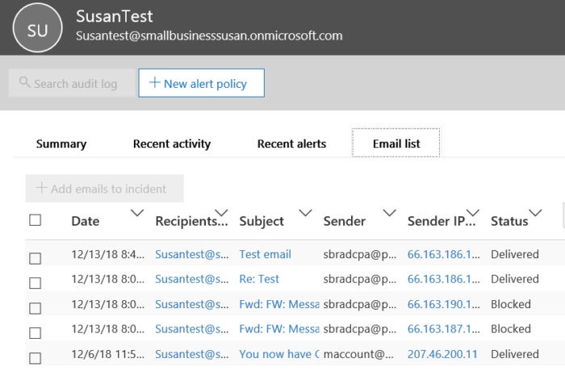The width and height of the screenshot is (565, 392).
Task: Switch to the Recent alerts tab
Action: [x=291, y=144]
